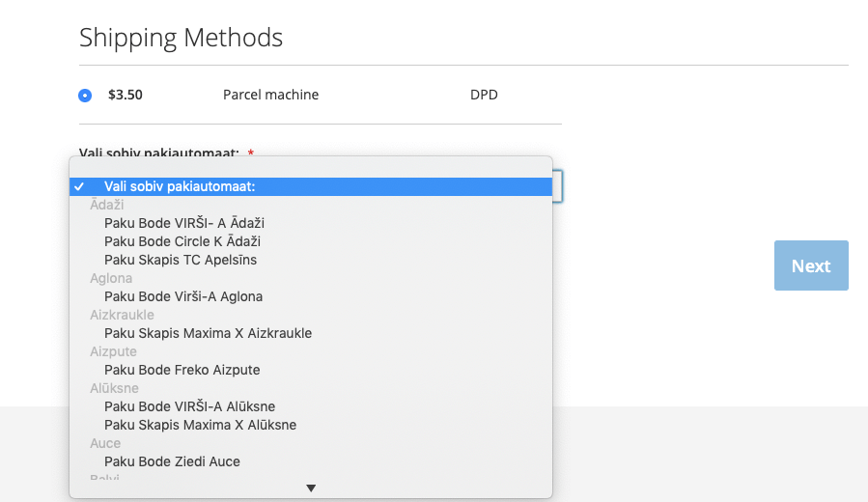
Task: Click the DPD carrier name
Action: click(x=484, y=95)
